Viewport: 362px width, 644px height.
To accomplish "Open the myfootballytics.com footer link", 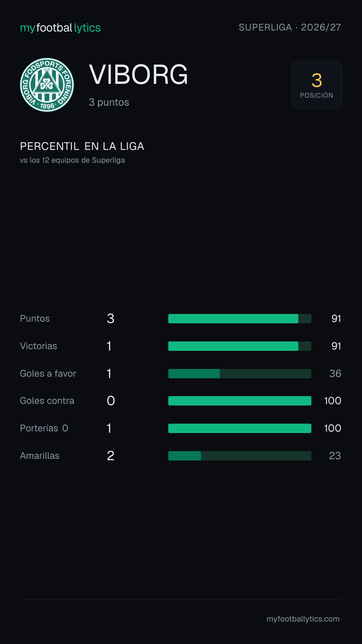I will tap(303, 619).
